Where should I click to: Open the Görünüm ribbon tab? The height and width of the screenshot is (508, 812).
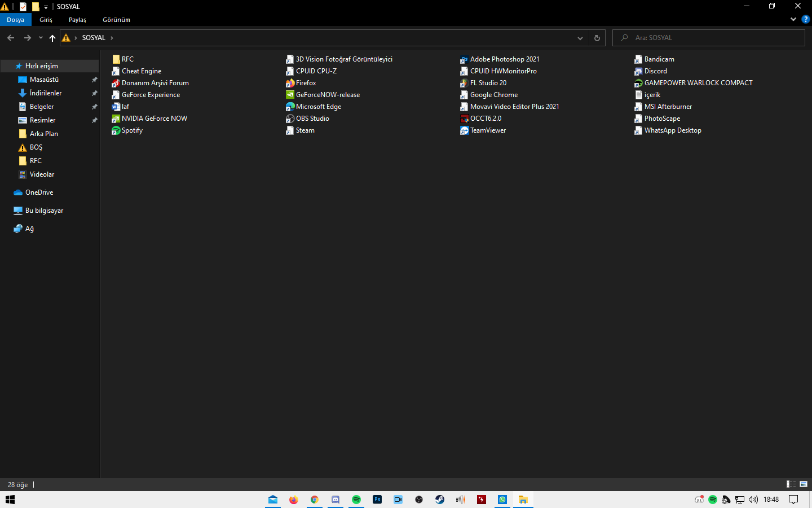117,20
